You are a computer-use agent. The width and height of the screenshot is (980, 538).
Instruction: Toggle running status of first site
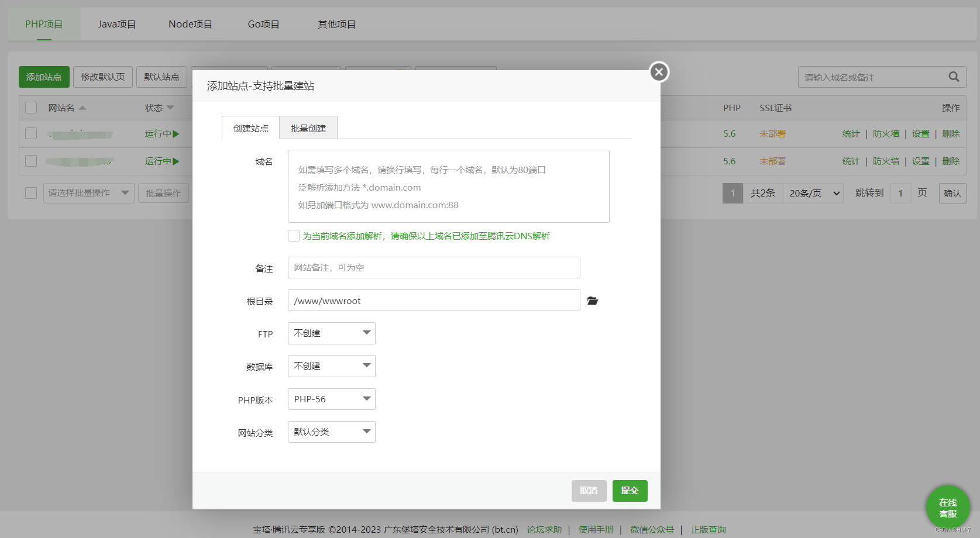pos(162,133)
